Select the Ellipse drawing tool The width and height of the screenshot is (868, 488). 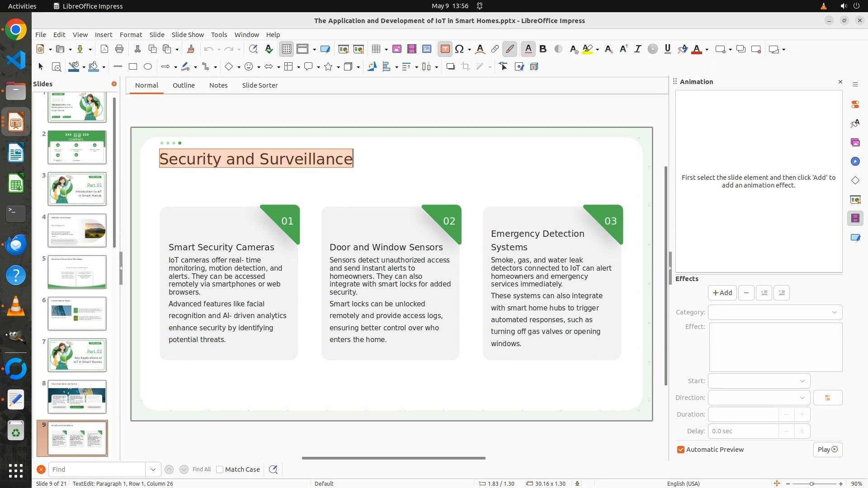148,67
